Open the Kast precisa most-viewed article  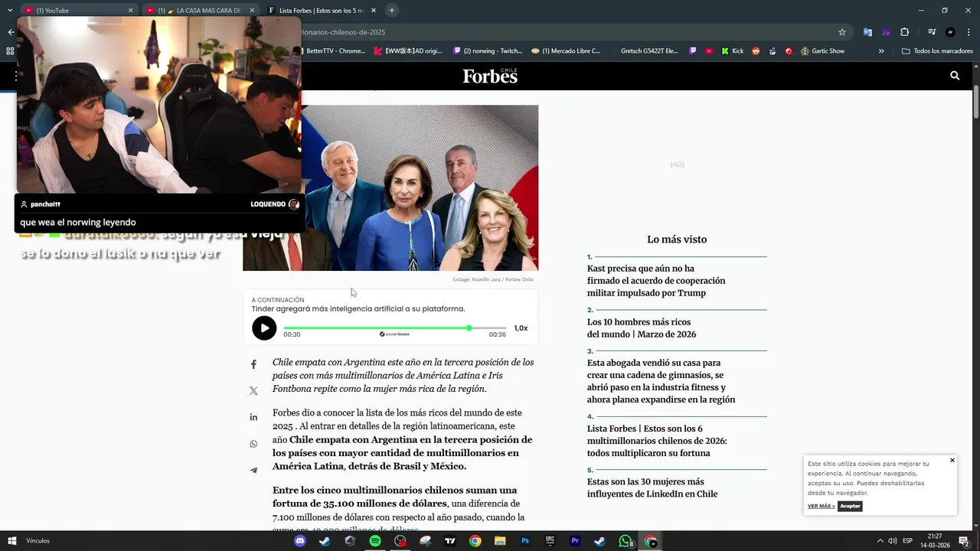click(656, 281)
